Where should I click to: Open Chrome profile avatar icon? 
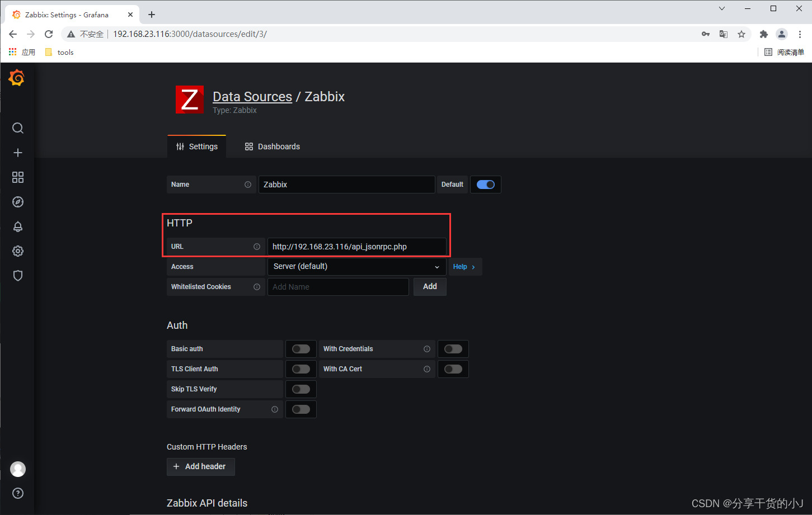782,34
